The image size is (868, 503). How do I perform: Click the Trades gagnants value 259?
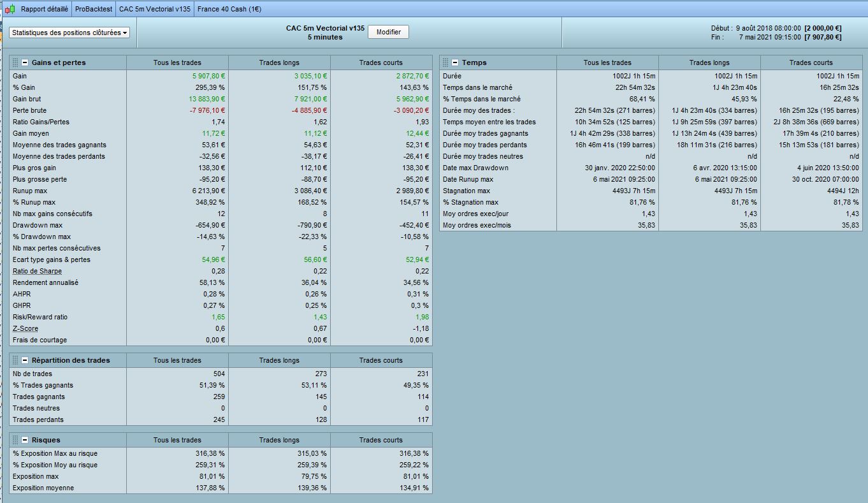(x=219, y=397)
